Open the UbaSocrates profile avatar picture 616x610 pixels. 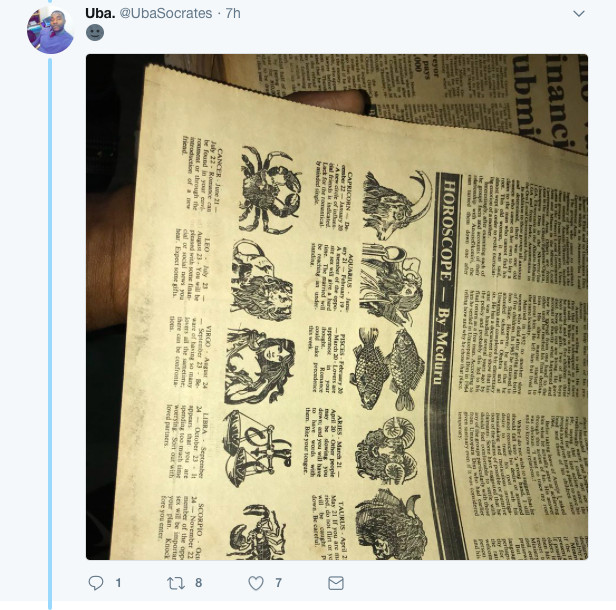click(x=51, y=30)
